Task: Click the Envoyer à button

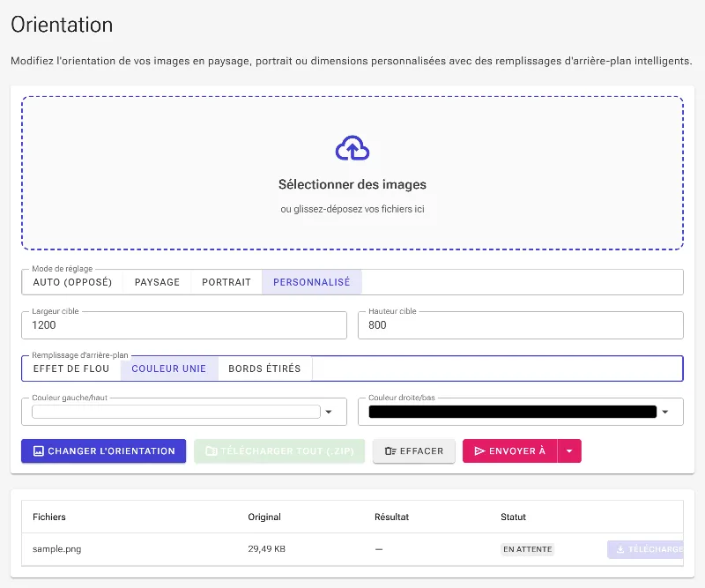Action: click(510, 450)
